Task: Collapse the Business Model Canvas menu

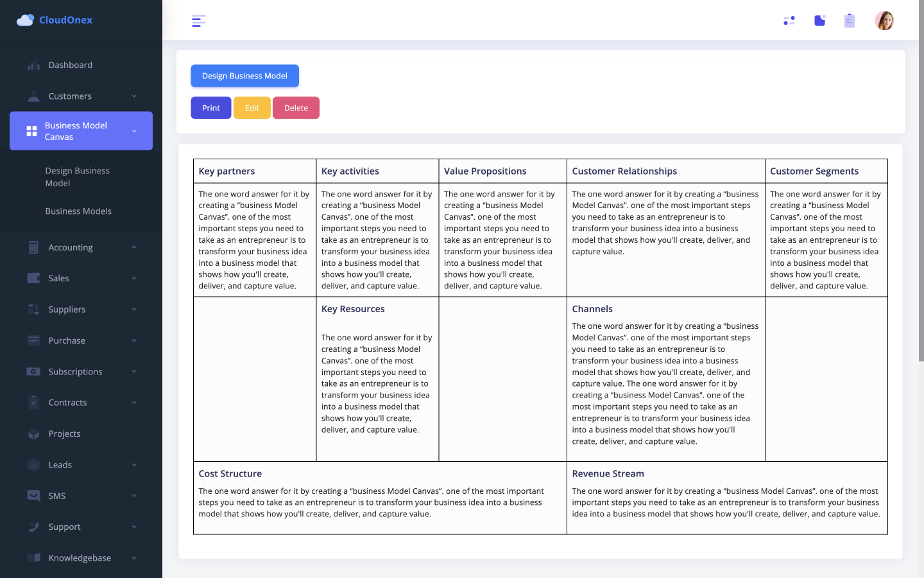Action: pos(134,131)
